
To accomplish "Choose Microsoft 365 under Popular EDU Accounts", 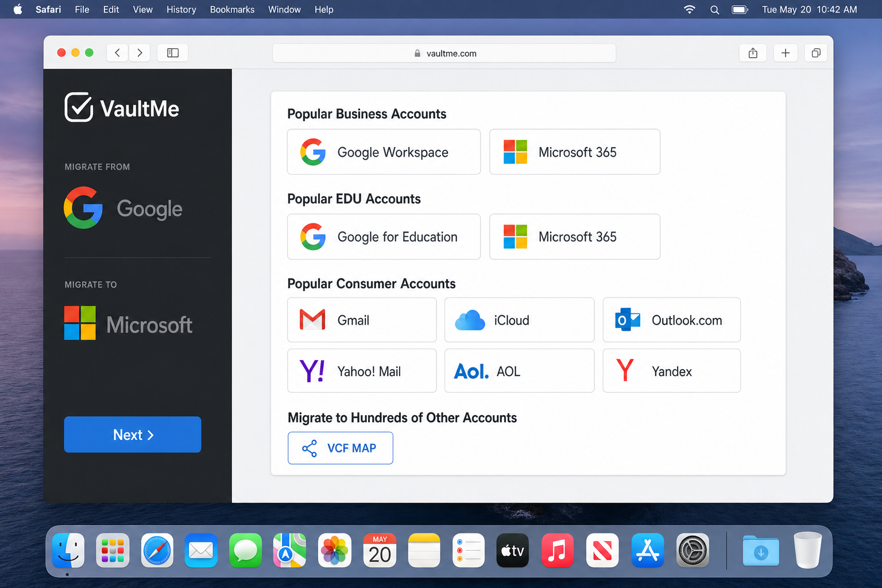I will click(x=575, y=237).
